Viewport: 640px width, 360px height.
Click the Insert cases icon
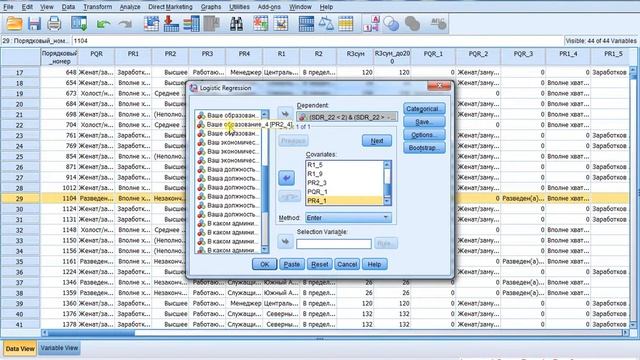coord(260,24)
